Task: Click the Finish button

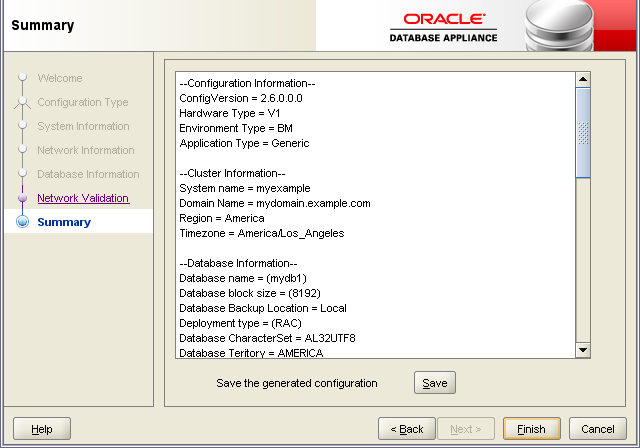Action: tap(531, 428)
